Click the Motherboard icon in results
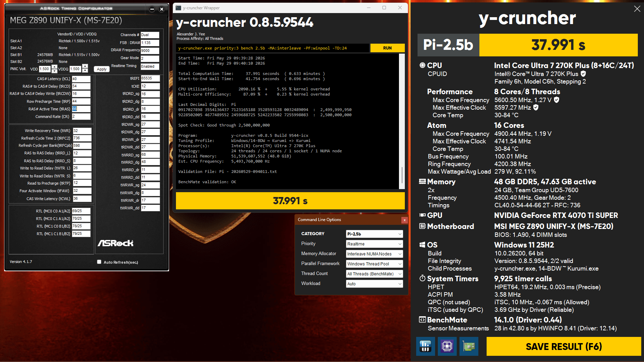The image size is (644, 362). tap(422, 226)
